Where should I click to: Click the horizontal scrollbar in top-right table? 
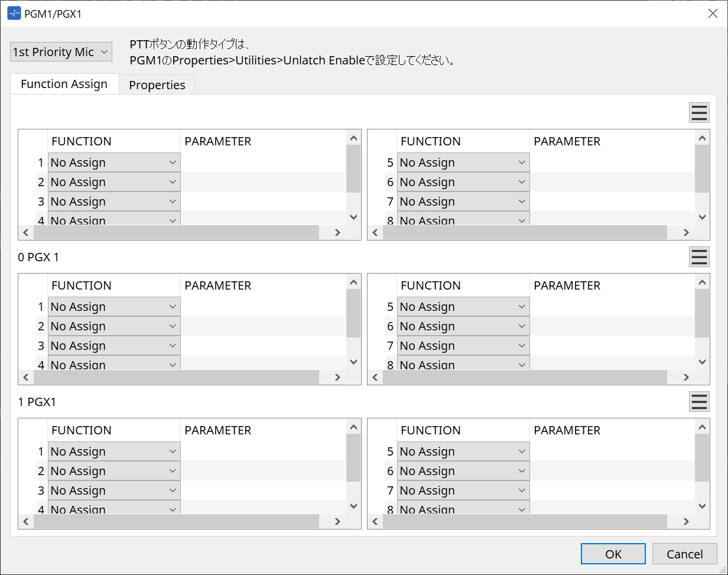[x=525, y=232]
